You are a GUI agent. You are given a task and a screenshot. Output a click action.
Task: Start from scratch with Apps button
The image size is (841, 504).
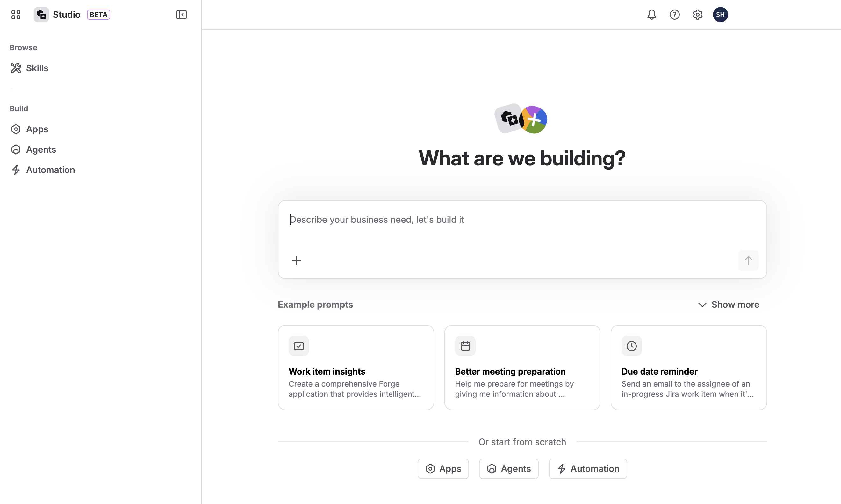tap(443, 468)
